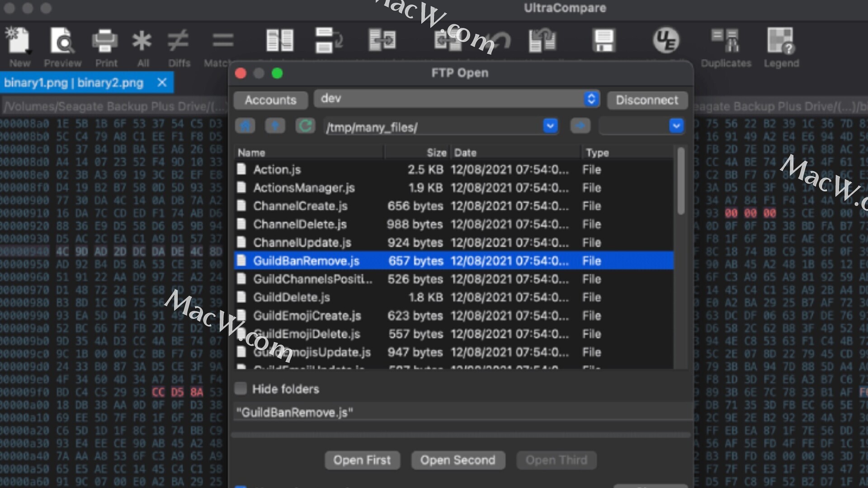Click the New toolbar icon
The width and height of the screenshot is (868, 488).
pyautogui.click(x=19, y=41)
